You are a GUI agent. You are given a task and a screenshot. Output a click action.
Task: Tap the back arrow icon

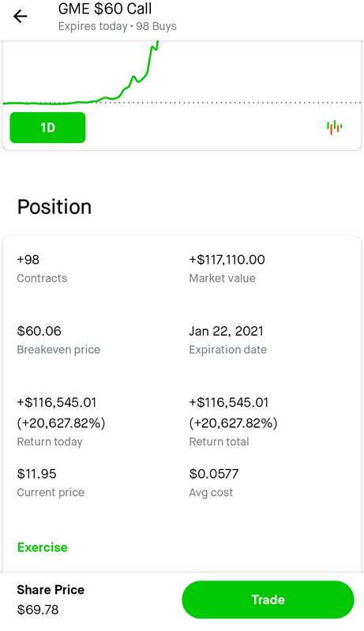tap(20, 17)
